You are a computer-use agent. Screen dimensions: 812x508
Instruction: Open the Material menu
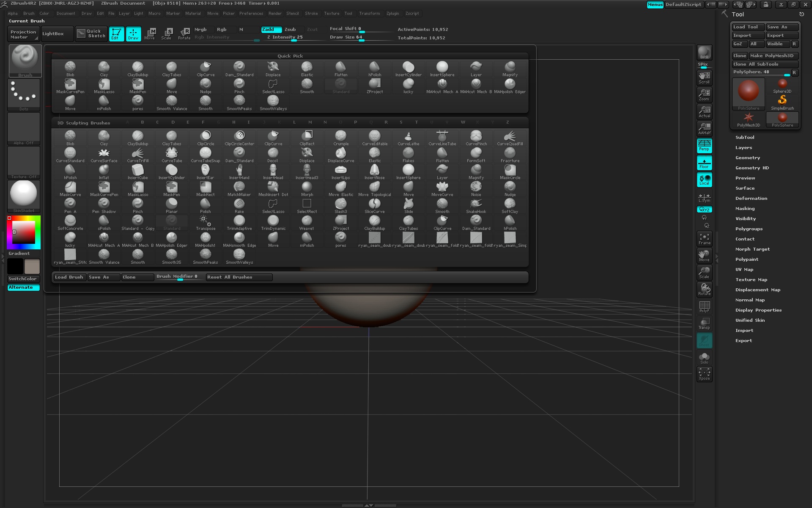(193, 14)
